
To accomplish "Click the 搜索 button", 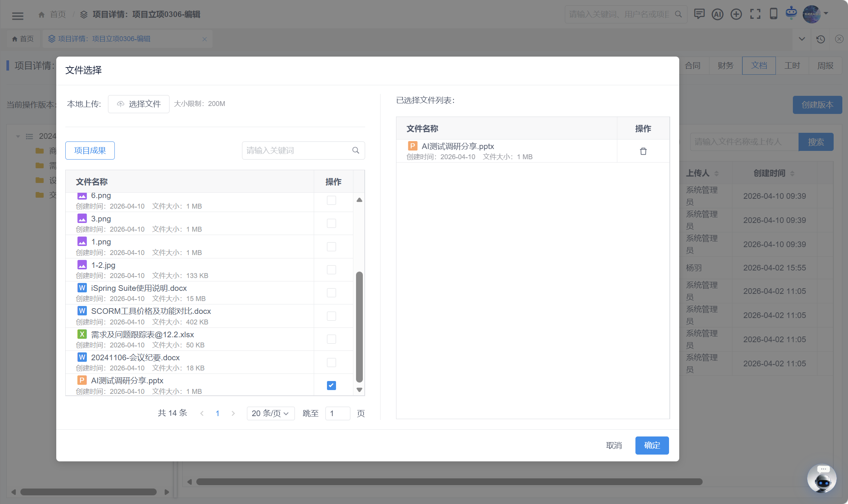I will pos(816,142).
